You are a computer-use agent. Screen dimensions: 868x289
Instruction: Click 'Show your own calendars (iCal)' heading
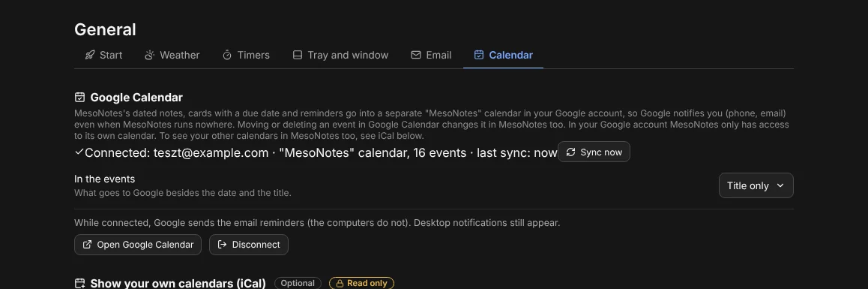(178, 284)
